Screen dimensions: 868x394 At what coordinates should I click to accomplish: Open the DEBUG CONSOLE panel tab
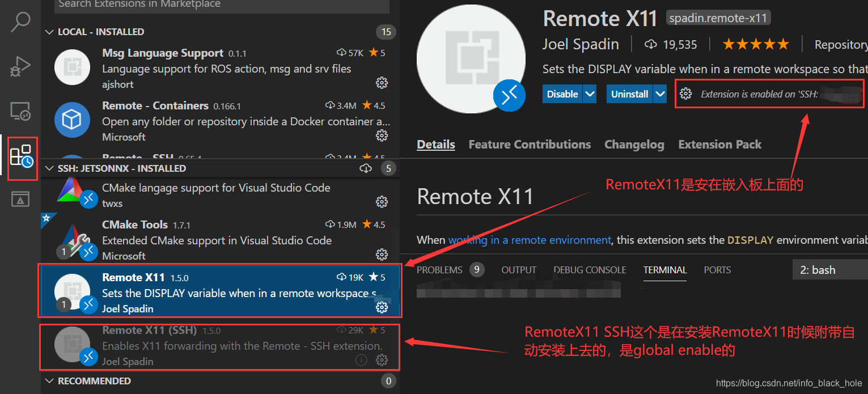(590, 270)
